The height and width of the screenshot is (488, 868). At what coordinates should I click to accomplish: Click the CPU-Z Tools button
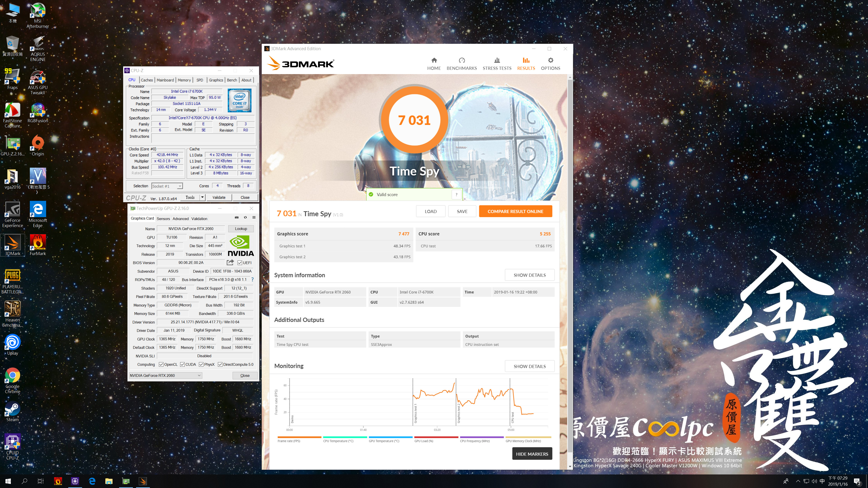tap(190, 197)
